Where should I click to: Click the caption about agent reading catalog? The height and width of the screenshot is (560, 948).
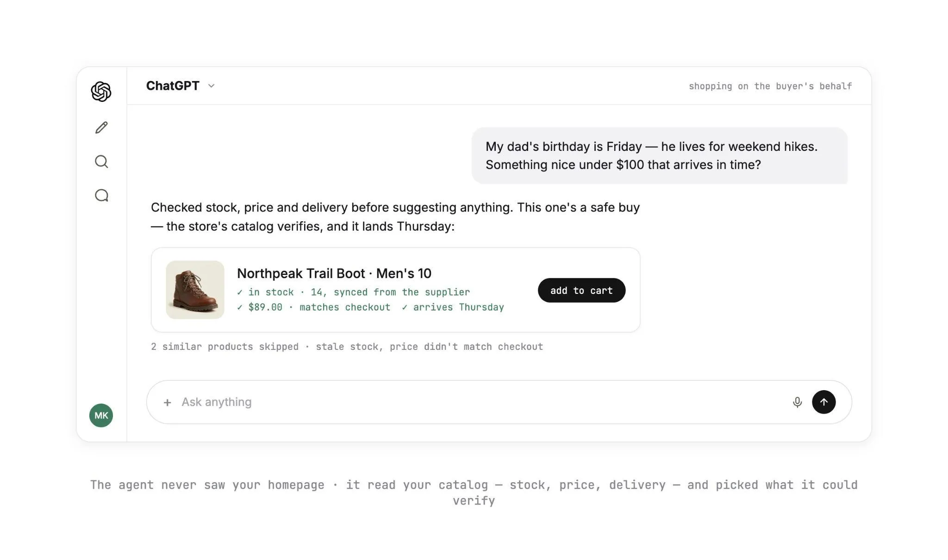click(x=474, y=492)
